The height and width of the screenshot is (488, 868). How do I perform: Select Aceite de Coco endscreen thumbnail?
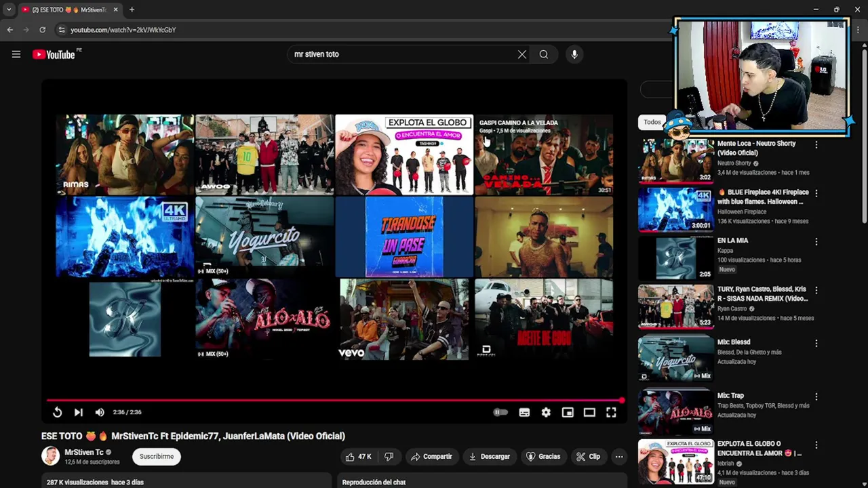(544, 319)
